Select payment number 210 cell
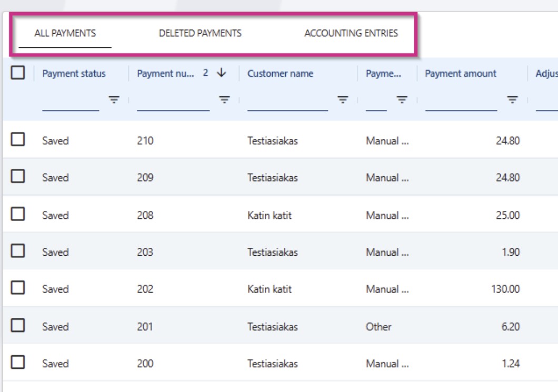Image resolution: width=558 pixels, height=392 pixels. click(x=145, y=141)
